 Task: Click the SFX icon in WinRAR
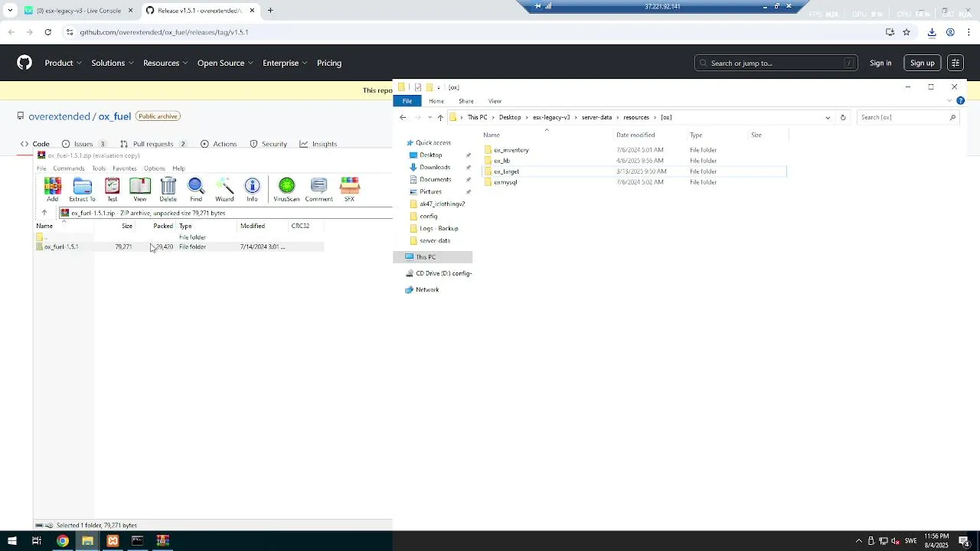(349, 189)
